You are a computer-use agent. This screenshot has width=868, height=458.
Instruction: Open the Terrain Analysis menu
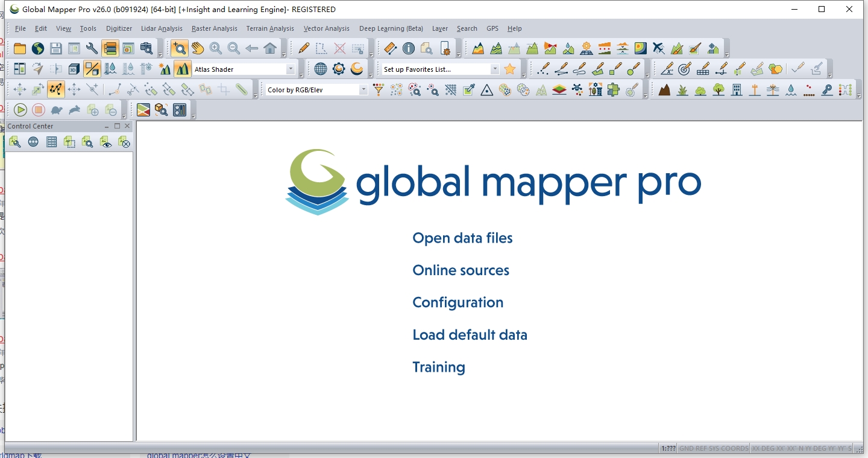pos(269,28)
